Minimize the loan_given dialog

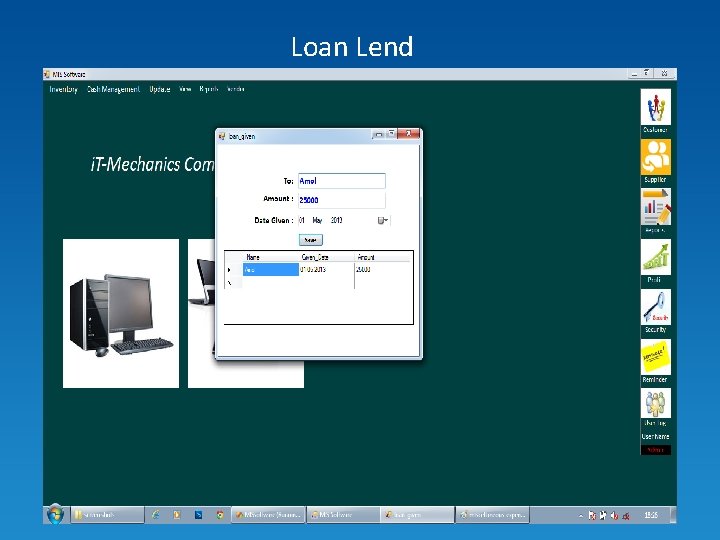click(378, 134)
